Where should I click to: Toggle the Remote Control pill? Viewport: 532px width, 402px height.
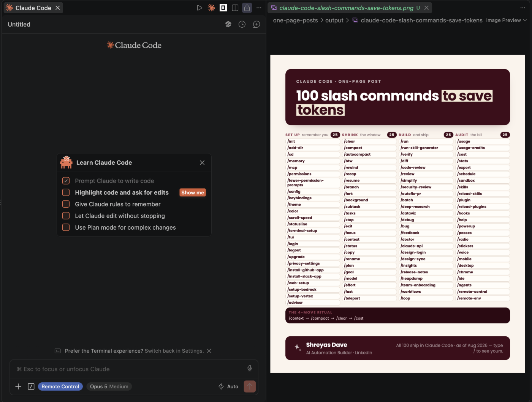click(60, 386)
